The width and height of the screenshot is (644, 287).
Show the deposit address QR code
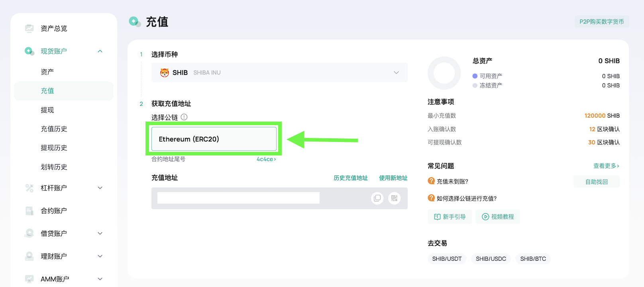point(394,198)
